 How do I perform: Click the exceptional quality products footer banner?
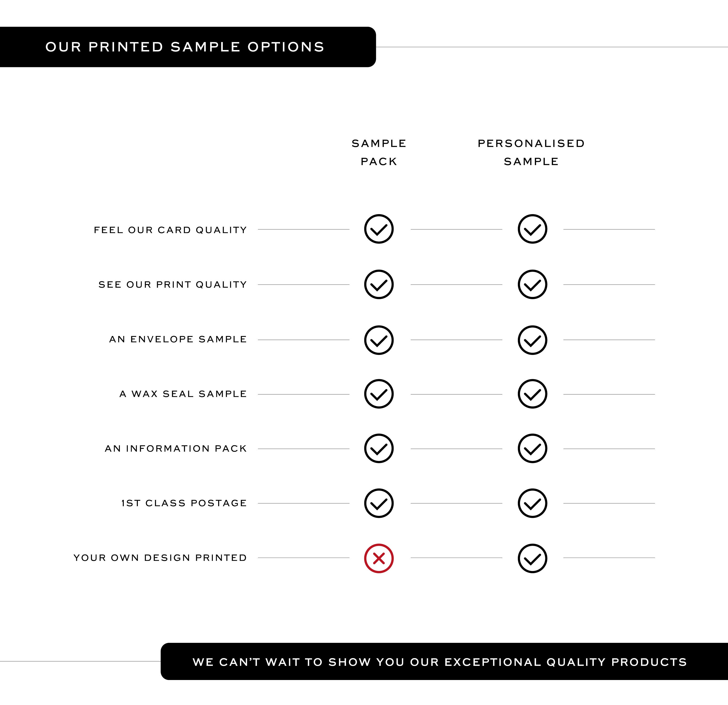click(x=444, y=662)
